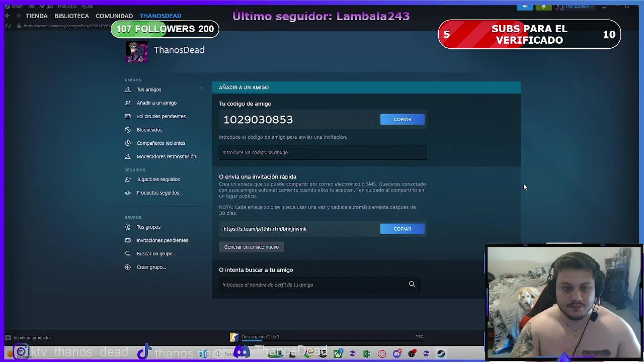Open Jugadores seguidos
This screenshot has height=362, width=644.
[x=158, y=179]
